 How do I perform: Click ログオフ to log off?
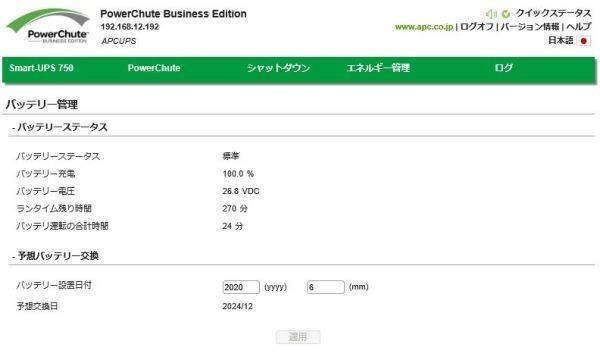point(476,27)
